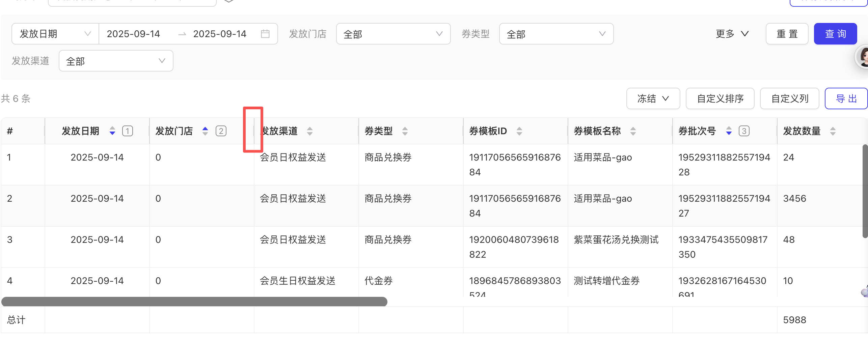Click the 查询 button
Image resolution: width=868 pixels, height=340 pixels.
point(835,34)
